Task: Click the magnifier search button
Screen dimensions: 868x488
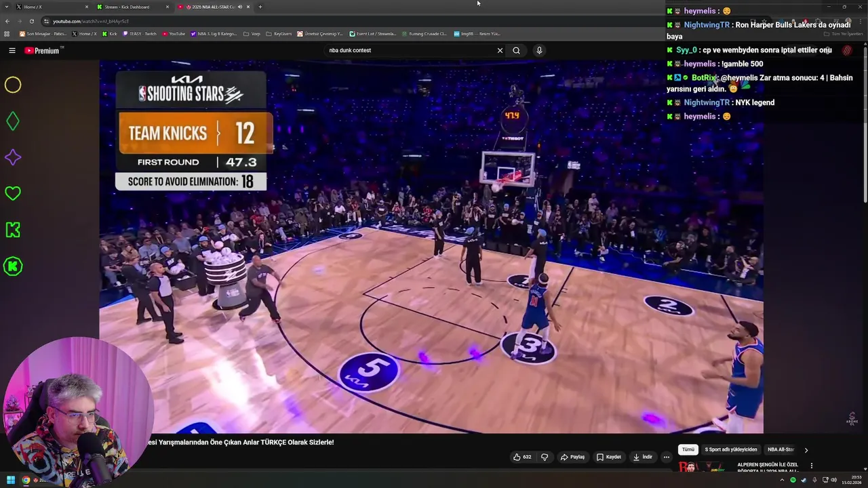Action: tap(516, 50)
